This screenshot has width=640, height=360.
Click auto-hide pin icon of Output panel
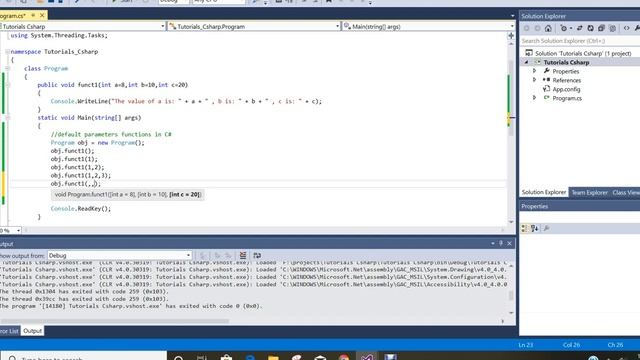pos(501,243)
